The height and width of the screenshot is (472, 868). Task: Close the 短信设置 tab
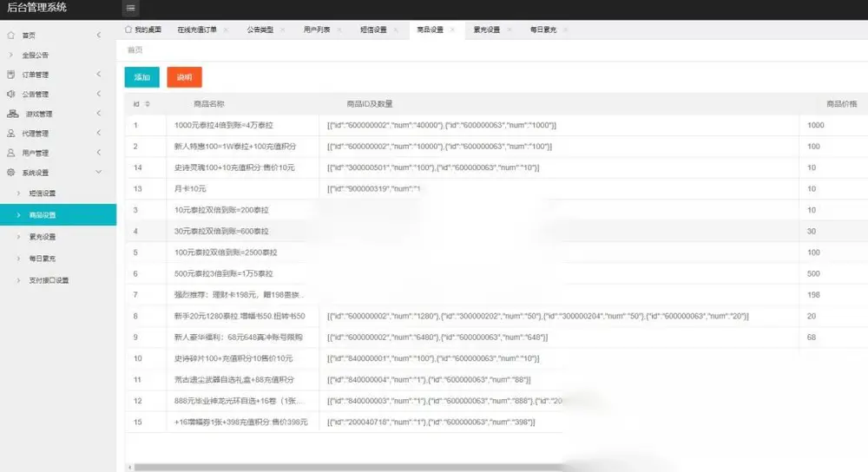pyautogui.click(x=396, y=29)
